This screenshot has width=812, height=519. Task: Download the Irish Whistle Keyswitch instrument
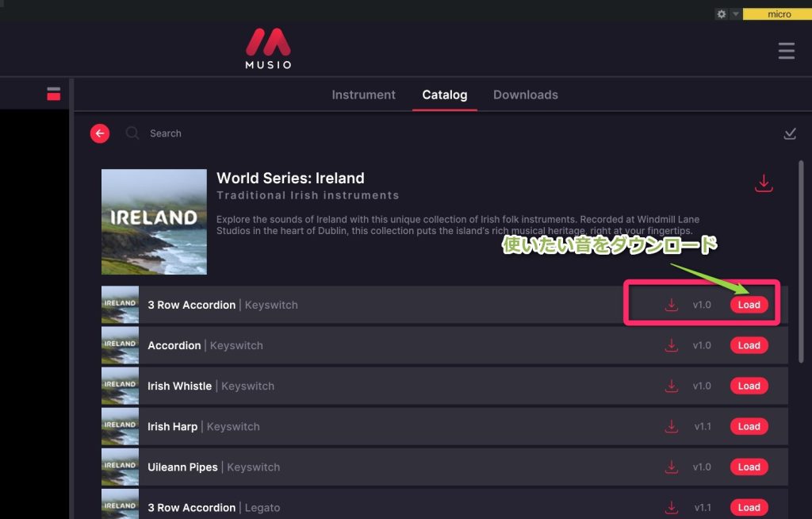672,386
